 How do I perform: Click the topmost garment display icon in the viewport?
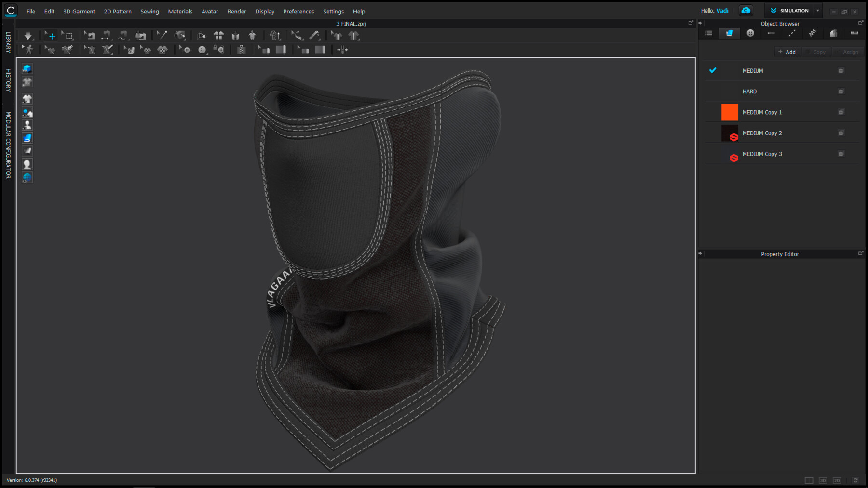(x=27, y=69)
